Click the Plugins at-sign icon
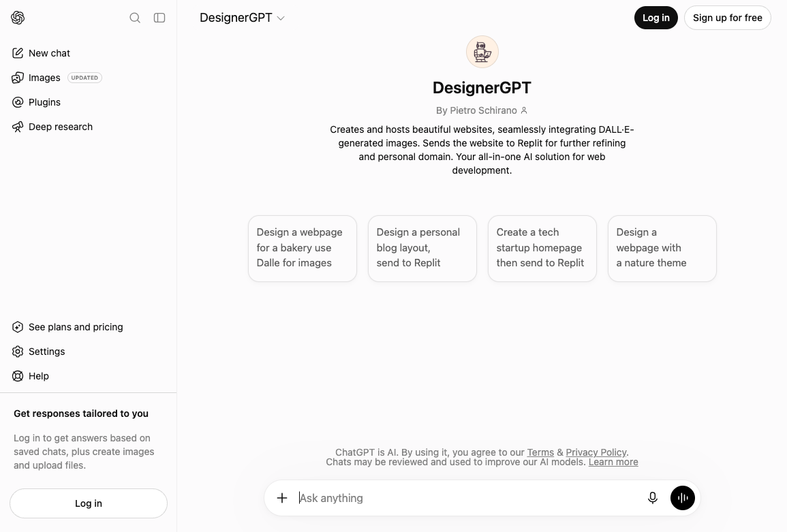This screenshot has height=532, width=787. pos(18,102)
